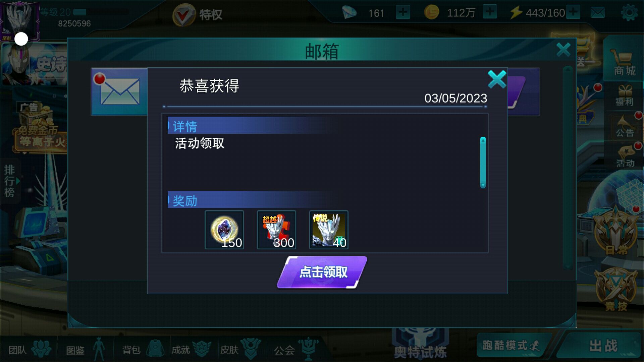Open the settings gear icon
Viewport: 644px width, 362px height.
click(629, 13)
